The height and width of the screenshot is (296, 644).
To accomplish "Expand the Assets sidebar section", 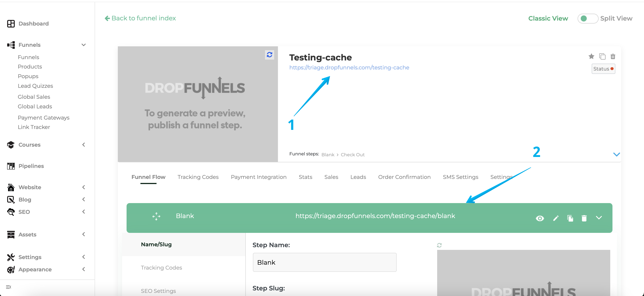I will (83, 234).
